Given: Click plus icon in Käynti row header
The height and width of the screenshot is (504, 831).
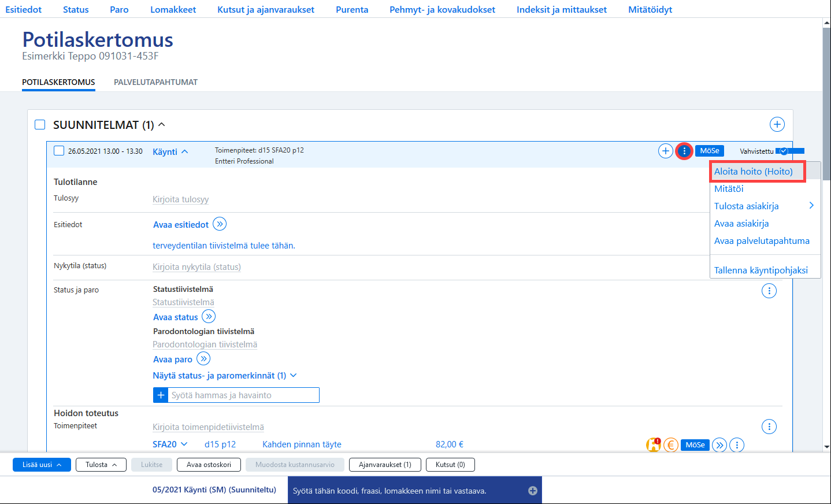Looking at the screenshot, I should pyautogui.click(x=666, y=151).
